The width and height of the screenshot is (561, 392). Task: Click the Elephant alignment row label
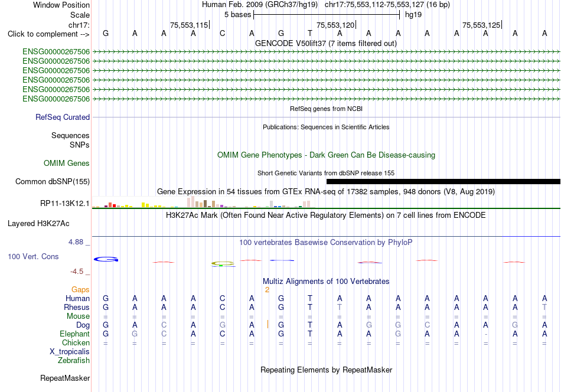tap(74, 334)
